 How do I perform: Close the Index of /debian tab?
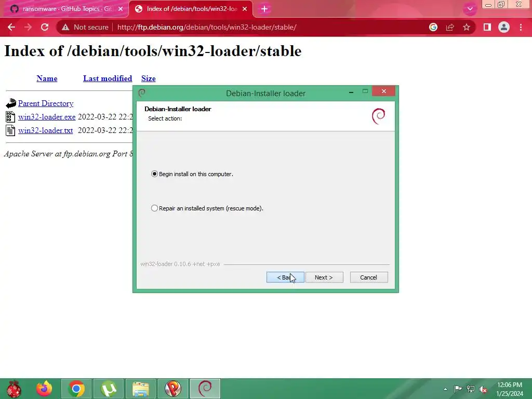[245, 9]
